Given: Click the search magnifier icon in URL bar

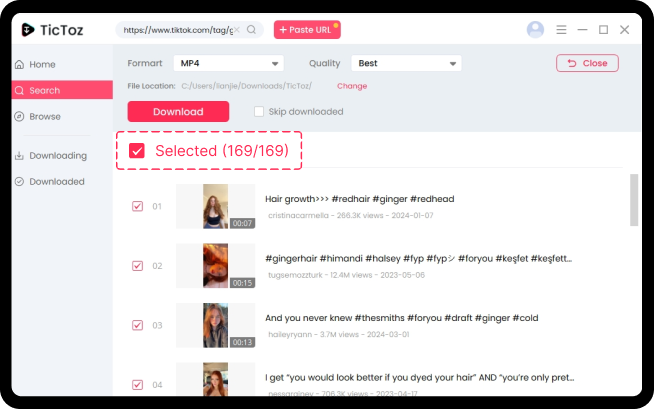Looking at the screenshot, I should [x=253, y=30].
